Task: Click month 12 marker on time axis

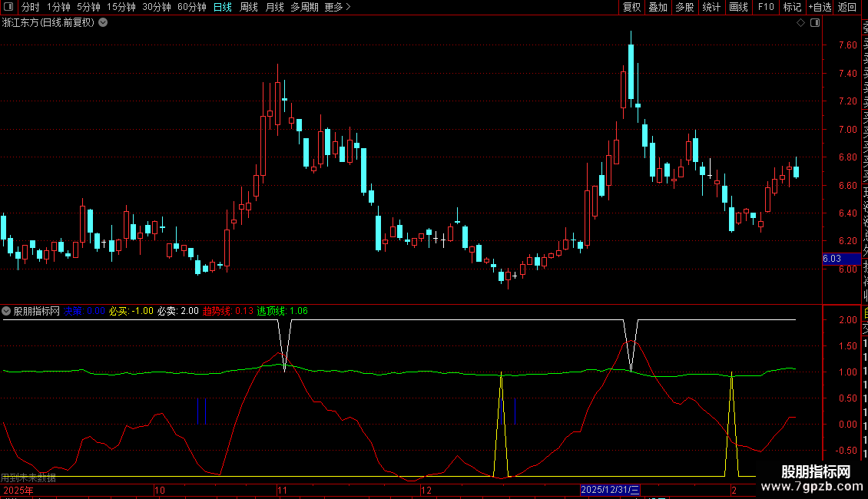Action: [426, 490]
